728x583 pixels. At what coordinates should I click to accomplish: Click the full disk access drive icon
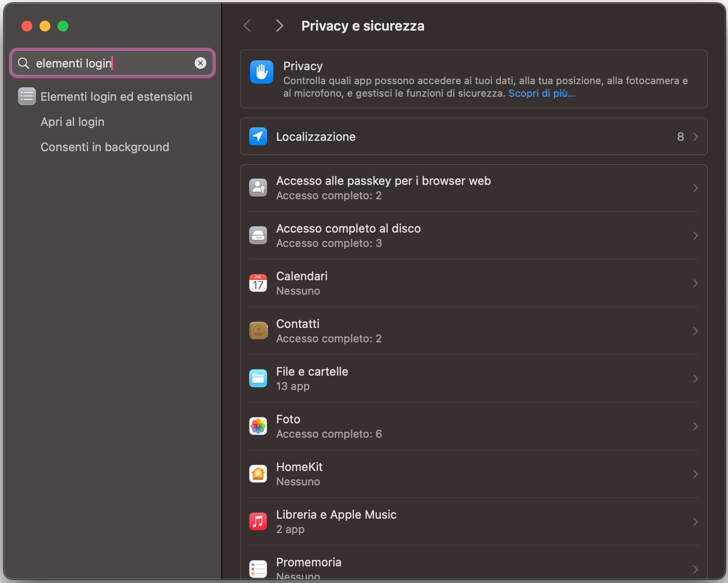[x=258, y=235]
